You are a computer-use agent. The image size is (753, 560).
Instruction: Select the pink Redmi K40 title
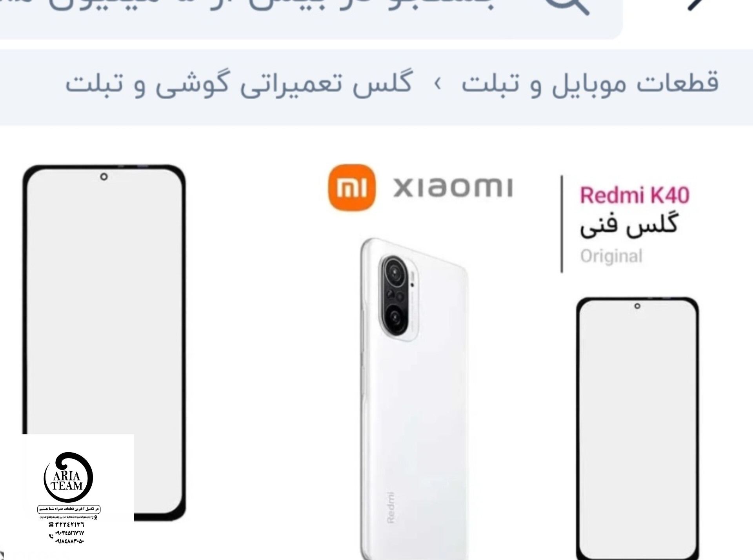pos(634,195)
